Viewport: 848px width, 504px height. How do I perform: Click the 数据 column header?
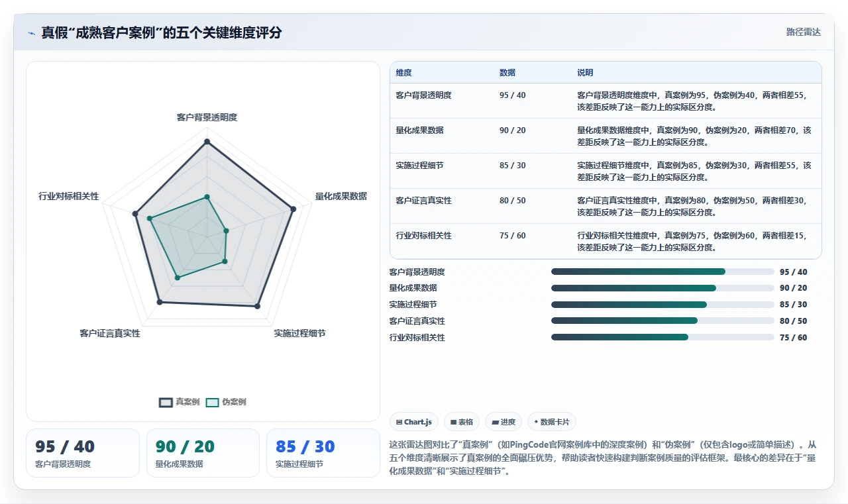click(507, 73)
